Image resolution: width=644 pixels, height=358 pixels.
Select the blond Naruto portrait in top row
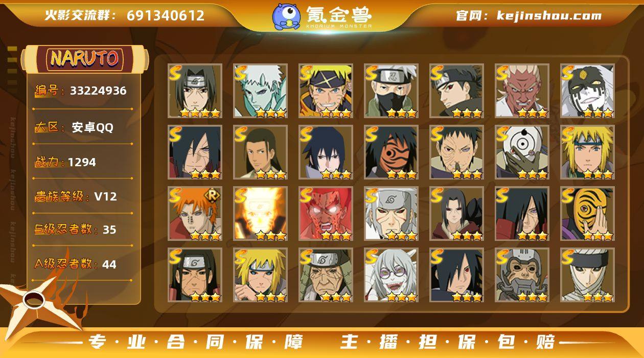[x=326, y=91]
